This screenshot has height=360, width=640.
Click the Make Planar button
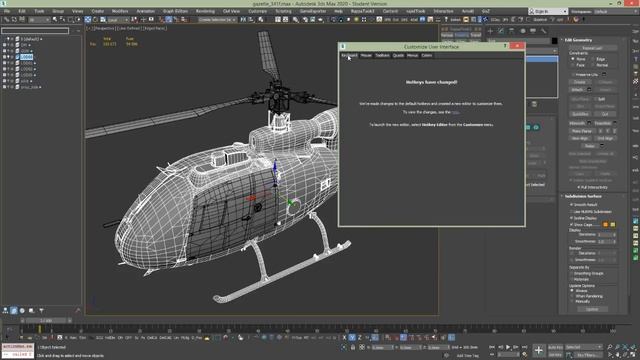tap(582, 131)
